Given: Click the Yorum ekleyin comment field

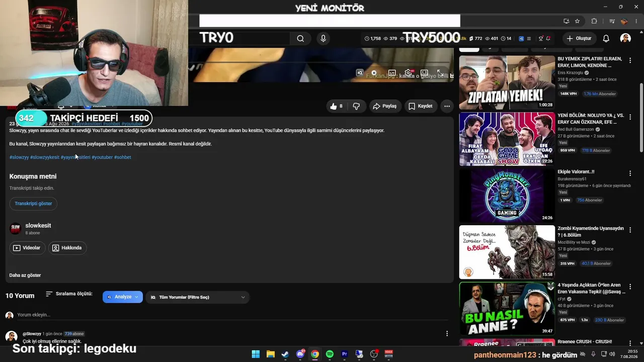Looking at the screenshot, I should [231, 315].
